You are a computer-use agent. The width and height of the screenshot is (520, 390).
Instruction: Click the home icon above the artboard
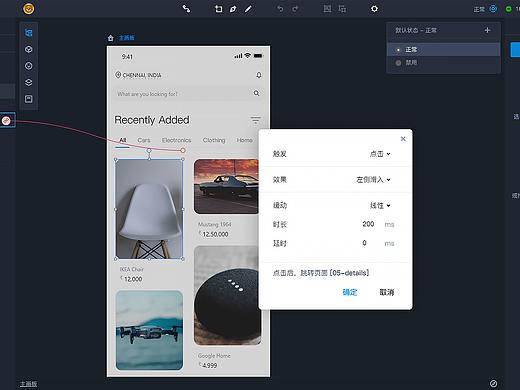click(x=111, y=38)
